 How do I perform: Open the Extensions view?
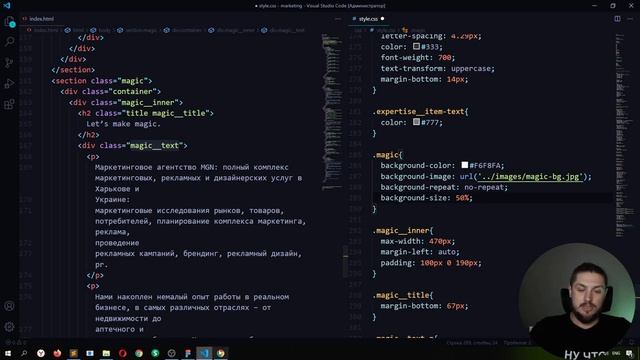pyautogui.click(x=9, y=104)
